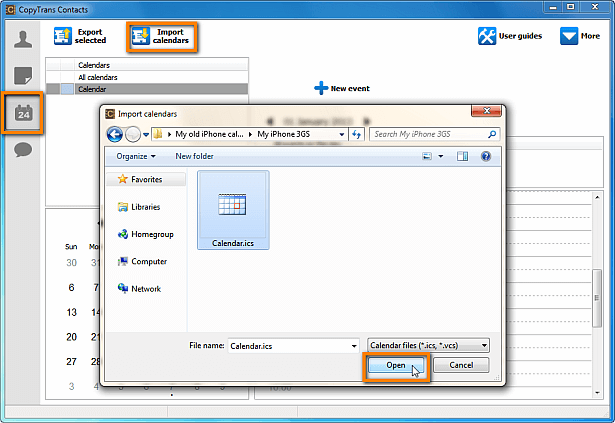Click the search magnifier icon
This screenshot has height=423, width=615.
coord(492,134)
